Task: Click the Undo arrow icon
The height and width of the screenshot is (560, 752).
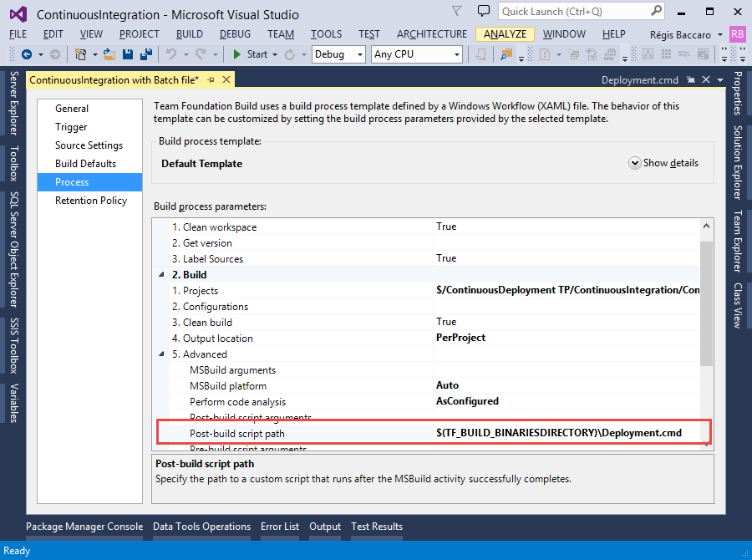Action: [171, 54]
